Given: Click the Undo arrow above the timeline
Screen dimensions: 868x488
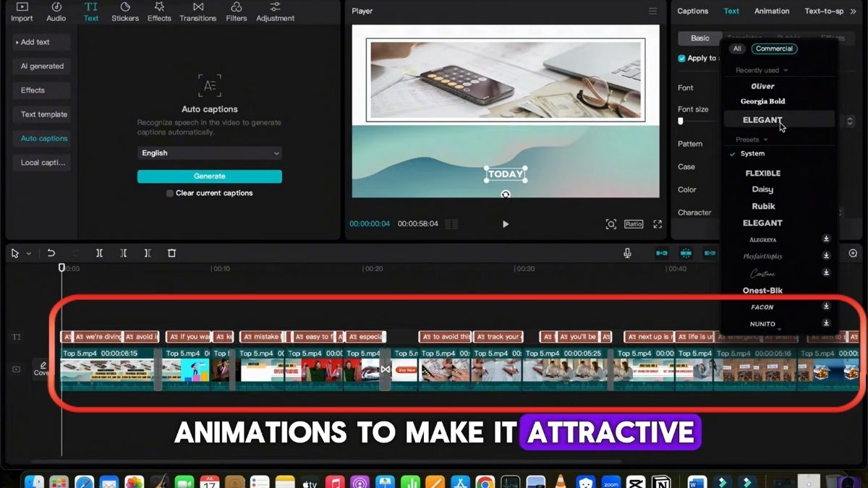Looking at the screenshot, I should click(x=51, y=252).
